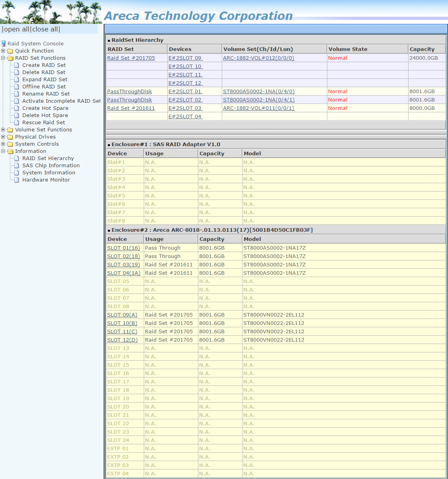Click 'close all' in the sidebar
The height and width of the screenshot is (479, 448).
(45, 29)
